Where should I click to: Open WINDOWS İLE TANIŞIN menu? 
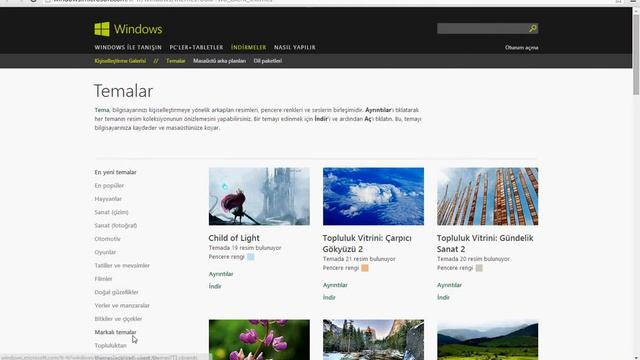(x=128, y=47)
